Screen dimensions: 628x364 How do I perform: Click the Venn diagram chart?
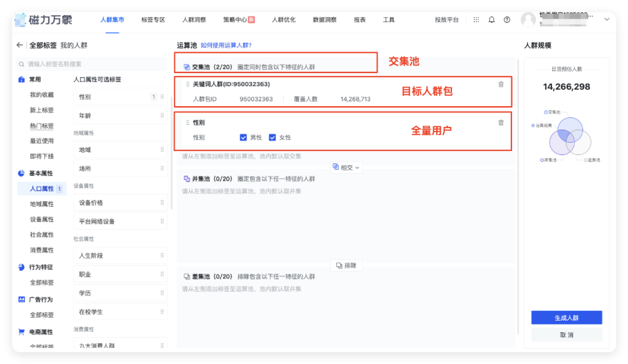click(x=570, y=136)
